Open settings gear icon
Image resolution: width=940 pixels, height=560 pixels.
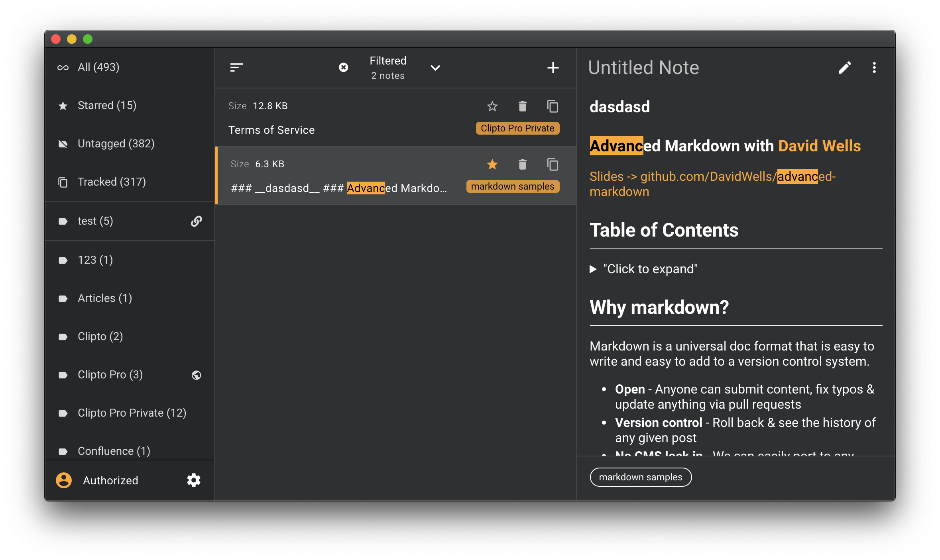194,480
